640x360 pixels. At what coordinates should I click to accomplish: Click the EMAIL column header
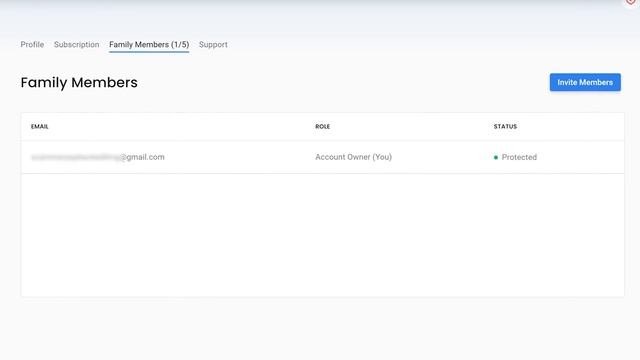coord(40,127)
